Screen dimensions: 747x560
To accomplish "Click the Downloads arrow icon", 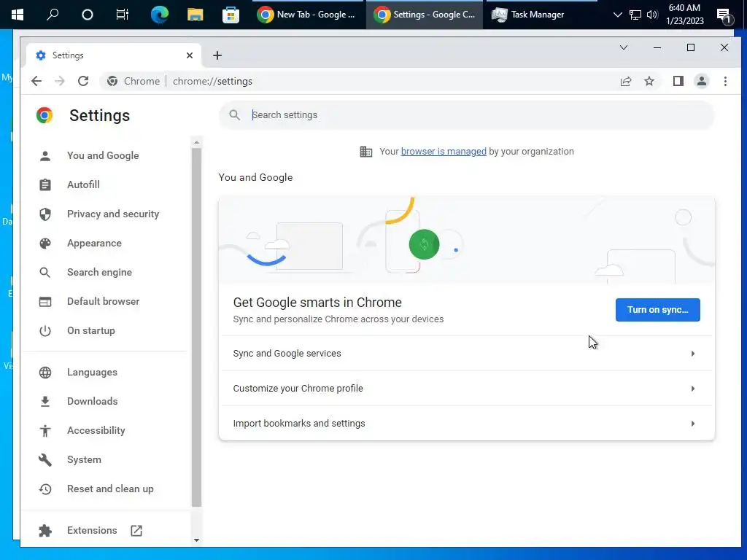I will (x=45, y=402).
